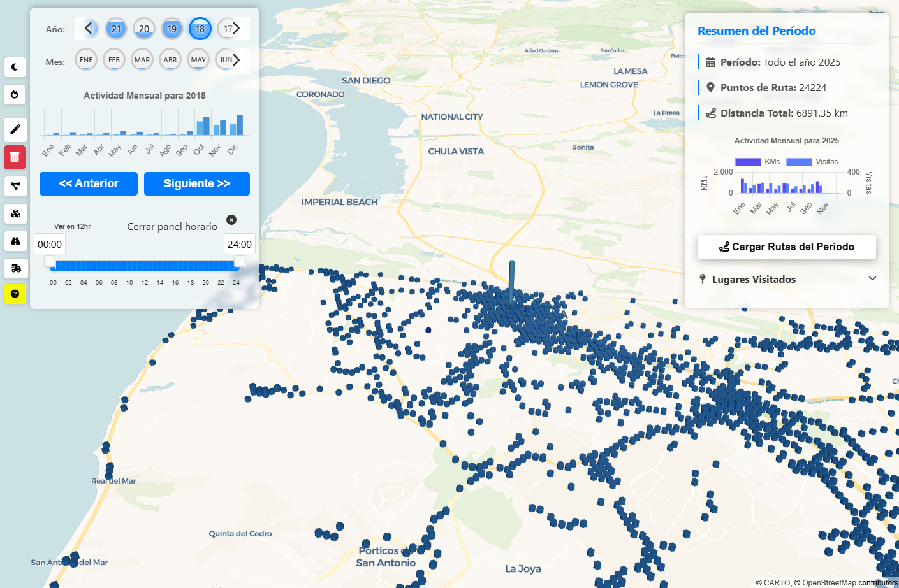
Task: Click the flame heatmap icon
Action: pos(15,95)
